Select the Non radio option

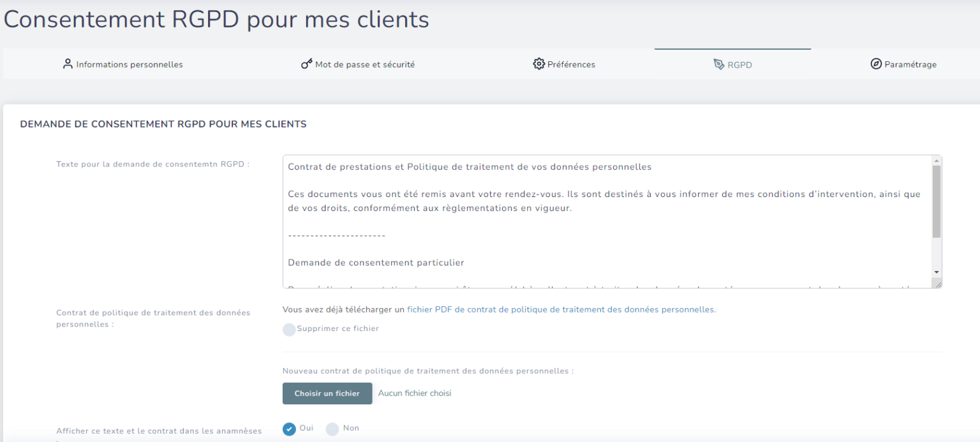pyautogui.click(x=332, y=429)
